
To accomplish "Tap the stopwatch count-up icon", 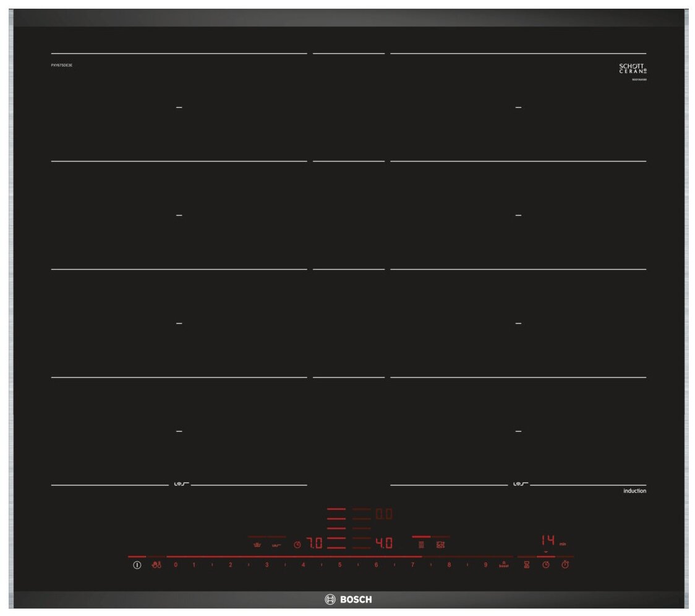I will (x=565, y=565).
